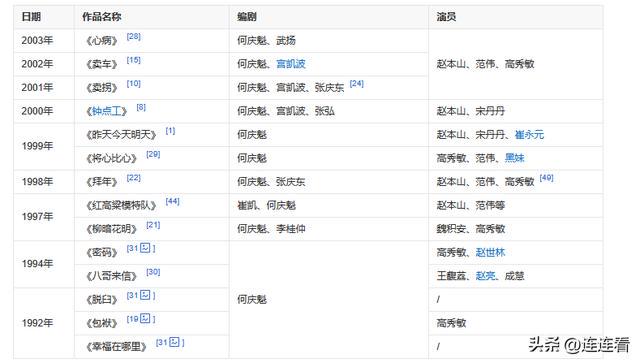Click the 演员 column header

tap(516, 17)
